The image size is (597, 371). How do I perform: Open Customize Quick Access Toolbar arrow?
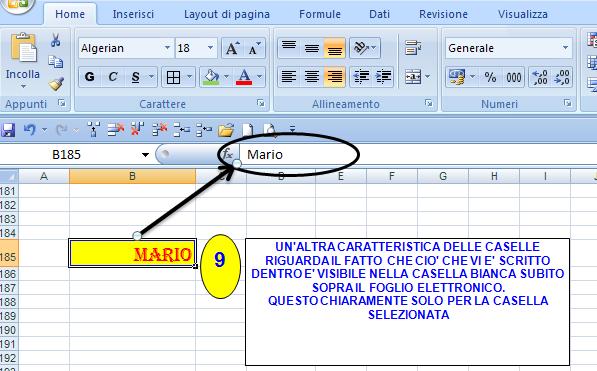pyautogui.click(x=292, y=130)
